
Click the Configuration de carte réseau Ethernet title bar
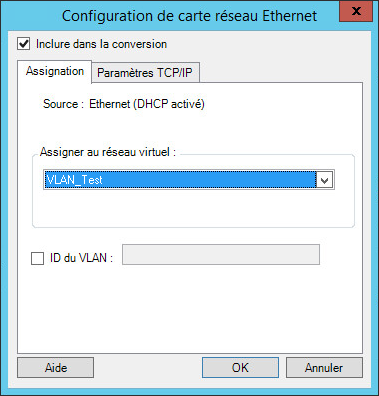click(189, 16)
